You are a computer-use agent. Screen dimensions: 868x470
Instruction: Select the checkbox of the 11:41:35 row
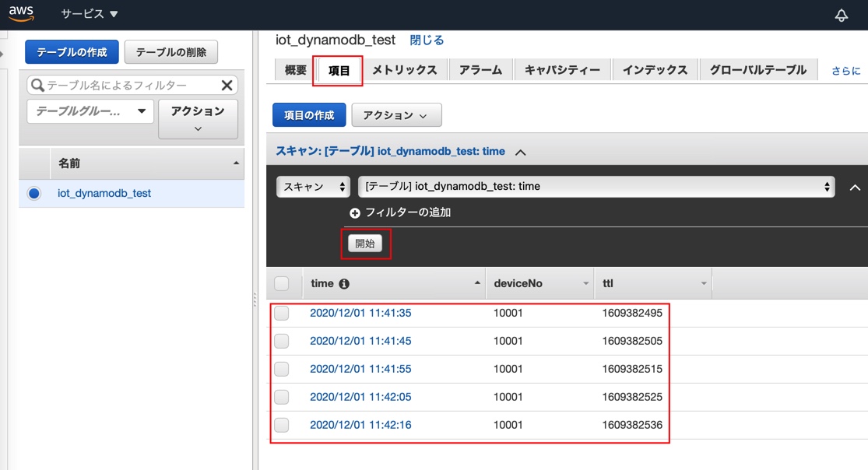click(x=282, y=313)
